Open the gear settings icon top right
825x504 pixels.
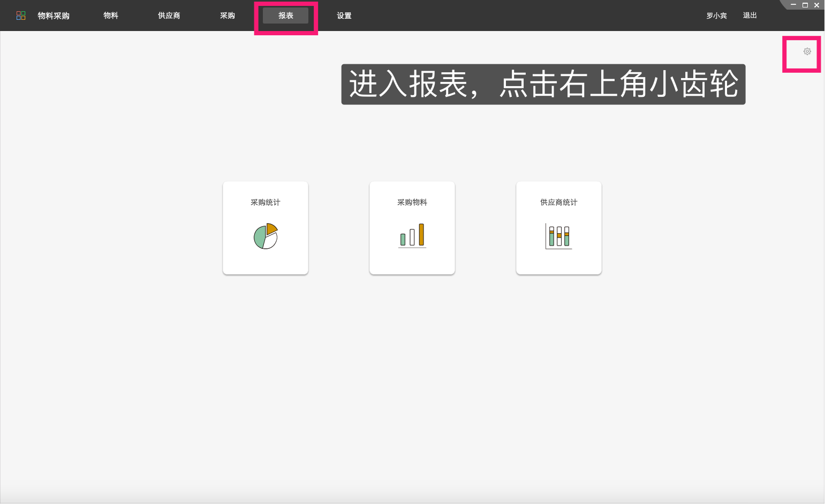[807, 51]
